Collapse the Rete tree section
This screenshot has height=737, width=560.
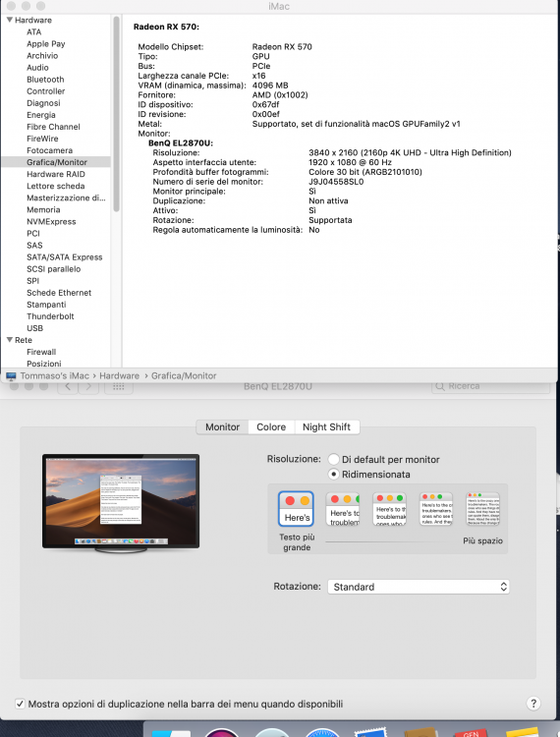[10, 339]
